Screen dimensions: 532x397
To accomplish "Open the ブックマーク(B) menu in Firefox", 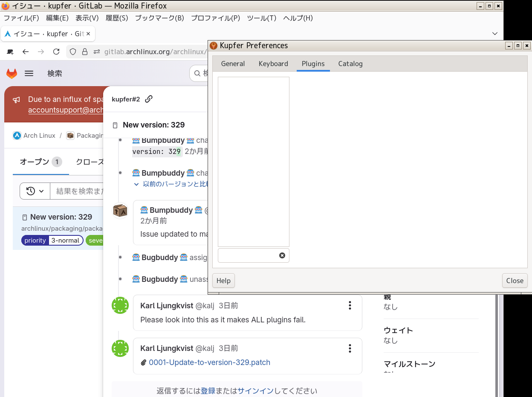I will click(159, 18).
